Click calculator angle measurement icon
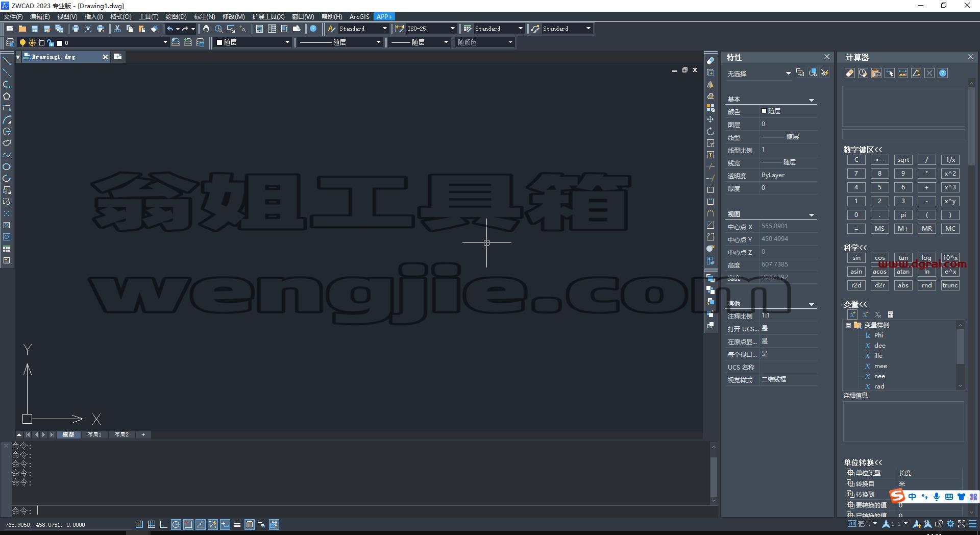The width and height of the screenshot is (980, 535). 916,73
